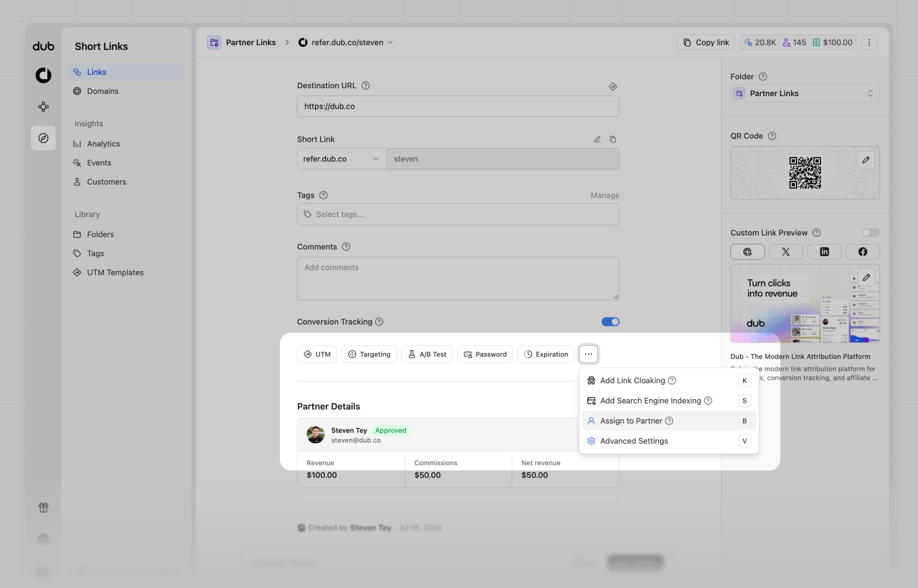Image resolution: width=918 pixels, height=588 pixels.
Task: Click the QR code image
Action: [x=805, y=173]
